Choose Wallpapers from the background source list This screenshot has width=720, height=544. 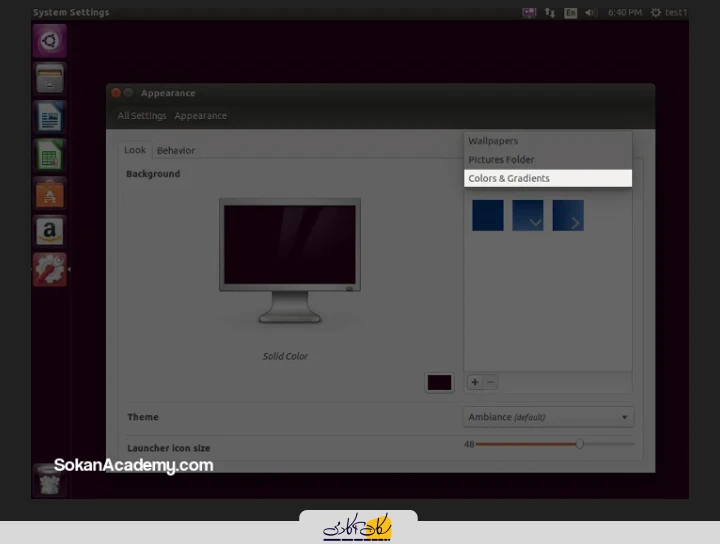[x=493, y=141]
